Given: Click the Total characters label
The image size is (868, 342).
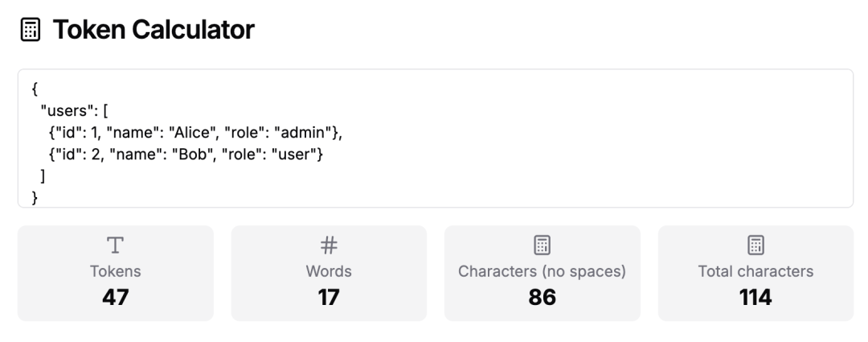Looking at the screenshot, I should click(755, 271).
